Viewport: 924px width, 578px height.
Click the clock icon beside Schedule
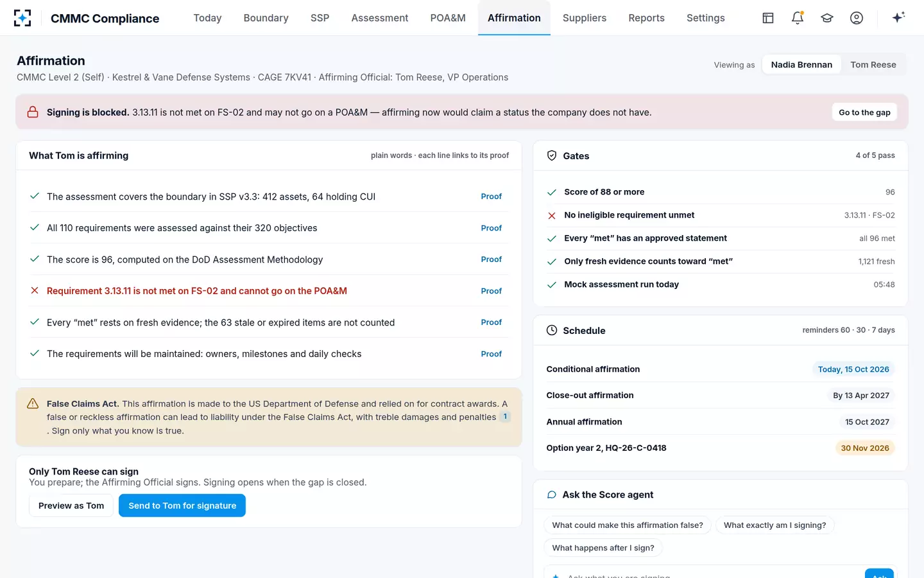[552, 330]
